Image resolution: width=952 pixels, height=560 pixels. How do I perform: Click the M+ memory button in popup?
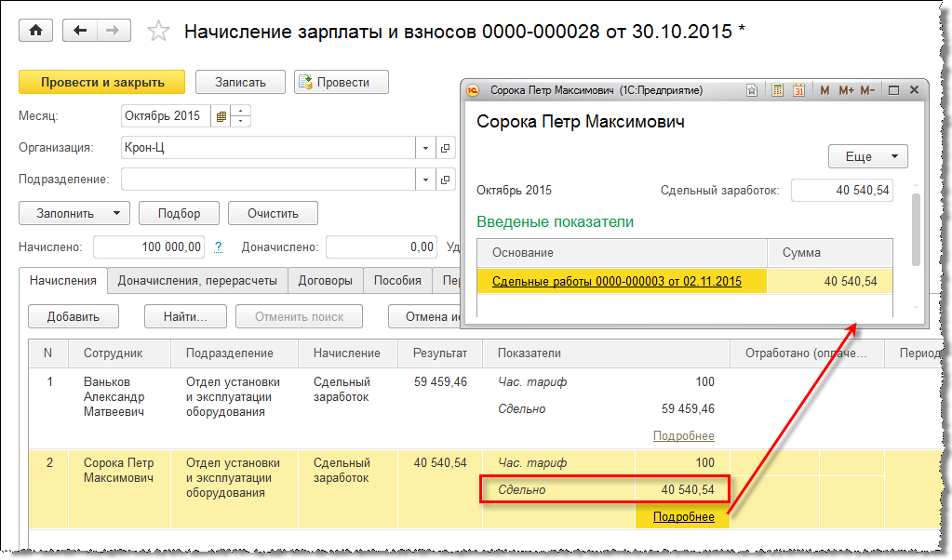pos(846,90)
